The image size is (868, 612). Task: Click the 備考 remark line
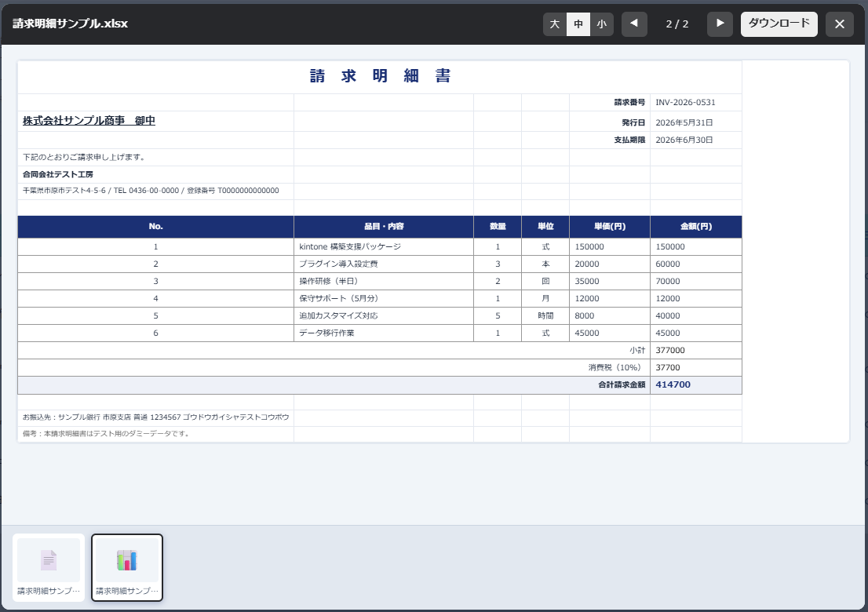106,434
